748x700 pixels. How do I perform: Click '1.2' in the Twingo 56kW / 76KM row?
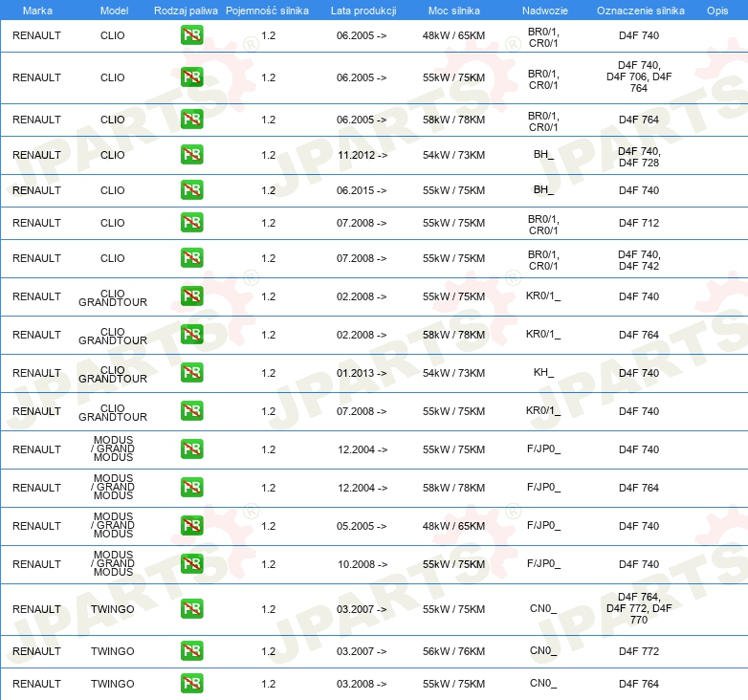pos(269,651)
